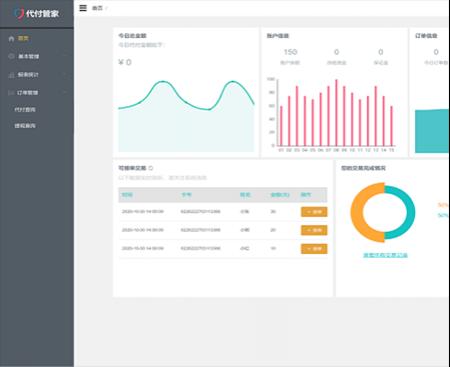This screenshot has width=450, height=367.
Task: Click the orange segment of the donut chart
Action: [x=357, y=213]
